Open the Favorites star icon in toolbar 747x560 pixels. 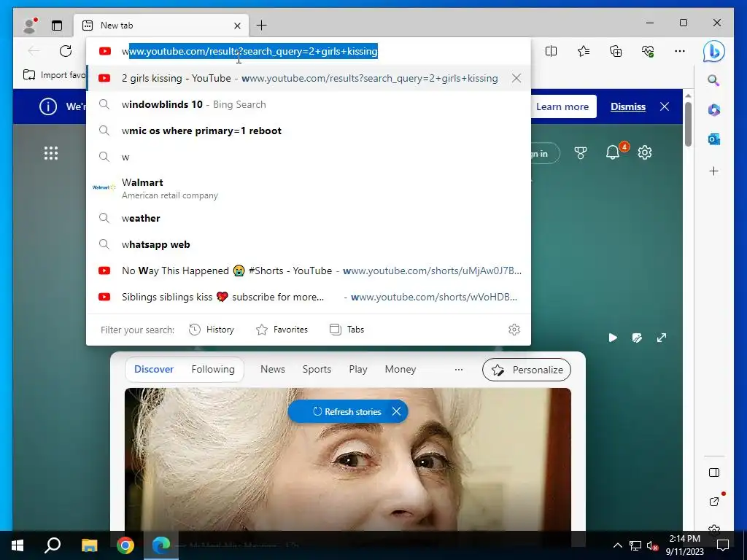tap(583, 51)
